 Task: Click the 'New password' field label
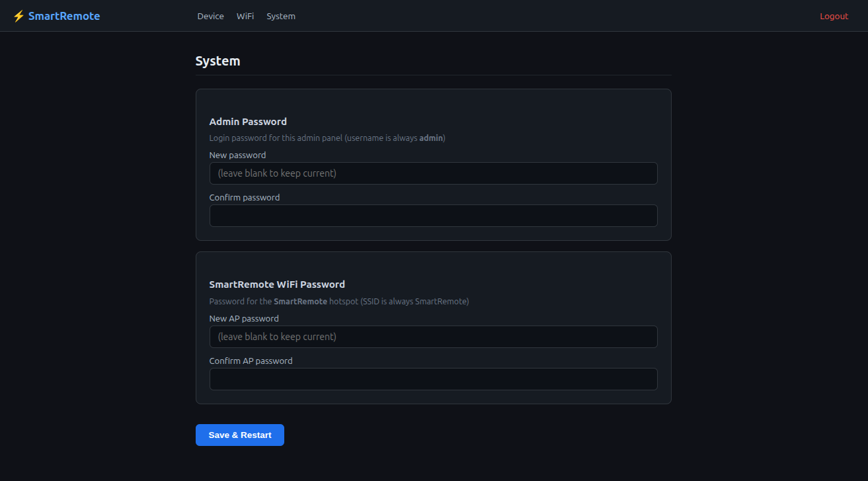(237, 155)
